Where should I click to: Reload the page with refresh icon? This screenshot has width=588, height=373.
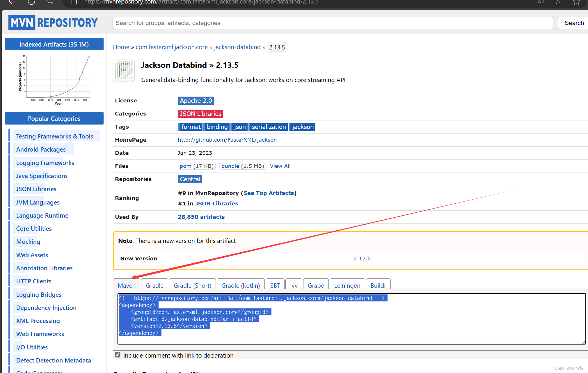point(31,2)
